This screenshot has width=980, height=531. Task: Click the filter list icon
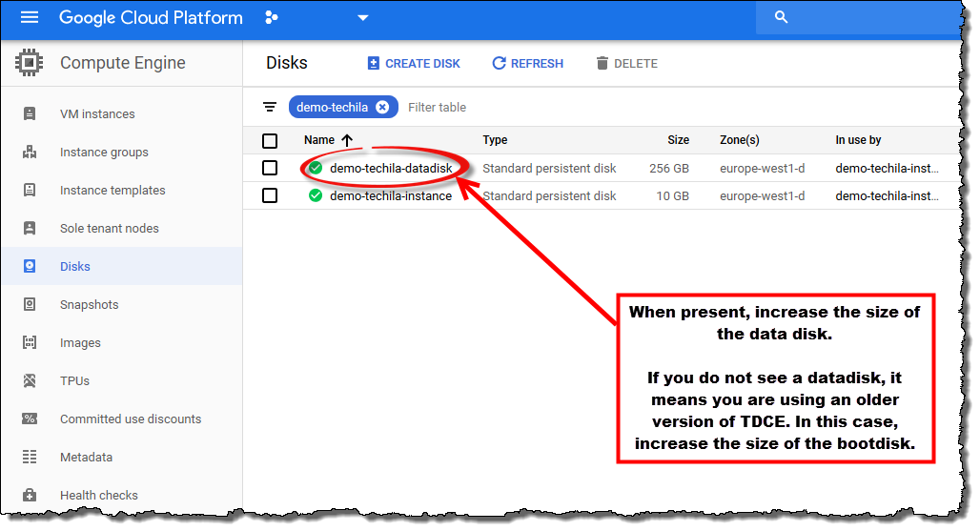pos(270,107)
